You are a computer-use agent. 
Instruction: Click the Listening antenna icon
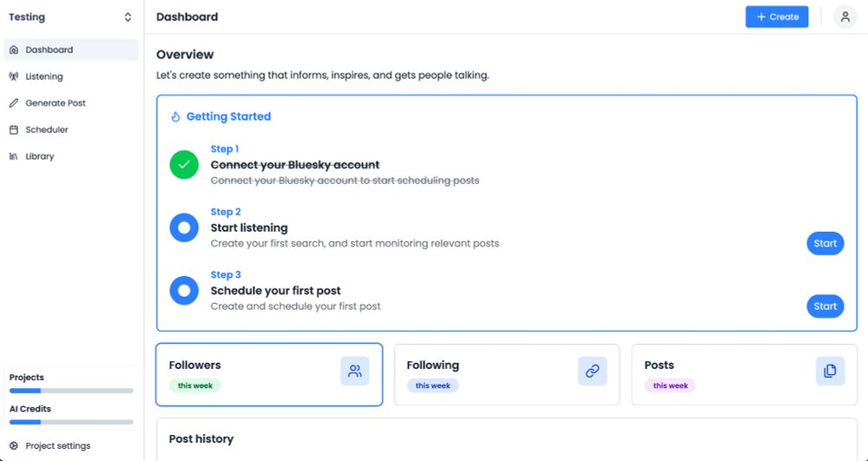14,76
